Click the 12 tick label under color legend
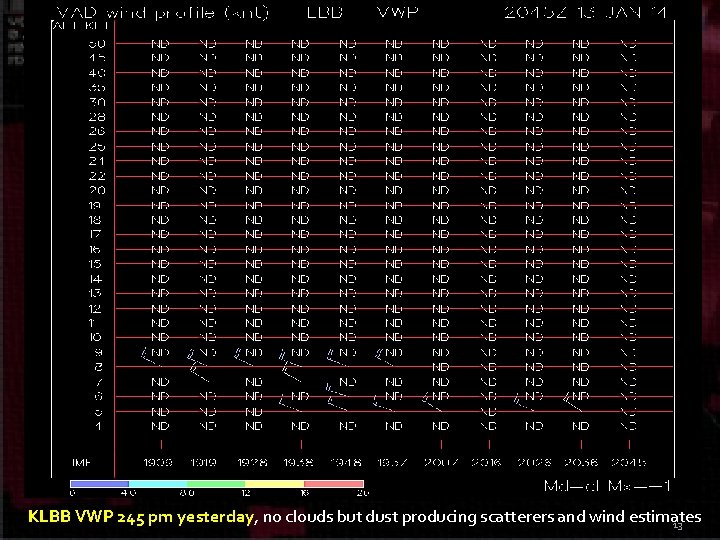Image resolution: width=720 pixels, height=540 pixels. [246, 493]
